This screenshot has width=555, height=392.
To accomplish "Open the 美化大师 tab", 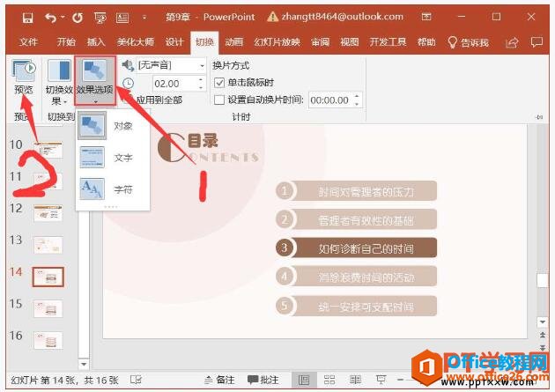I will click(136, 42).
